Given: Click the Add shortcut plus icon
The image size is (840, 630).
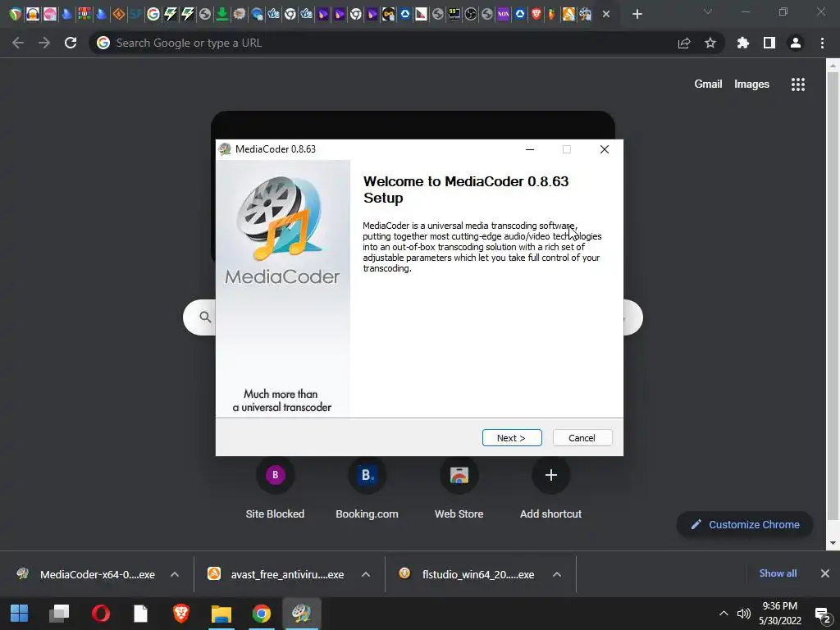Looking at the screenshot, I should pyautogui.click(x=550, y=475).
